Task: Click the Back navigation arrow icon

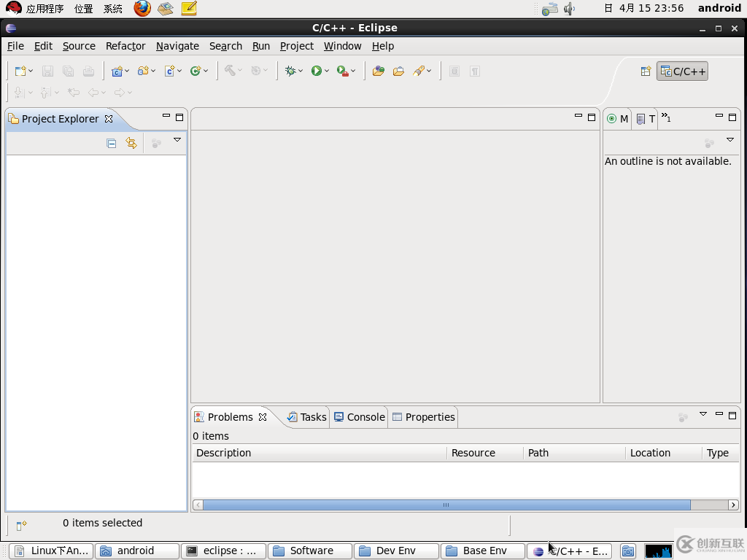Action: [93, 93]
